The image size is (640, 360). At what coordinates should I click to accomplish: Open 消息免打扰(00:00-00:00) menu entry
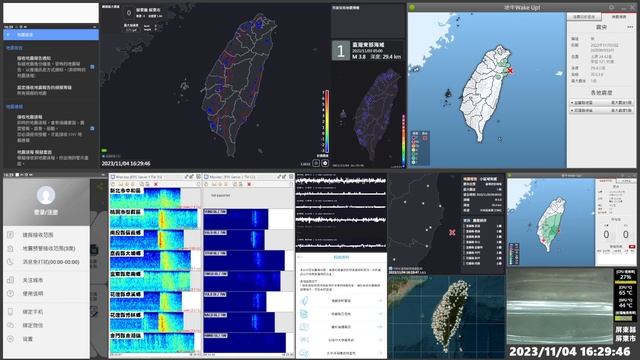tap(47, 262)
